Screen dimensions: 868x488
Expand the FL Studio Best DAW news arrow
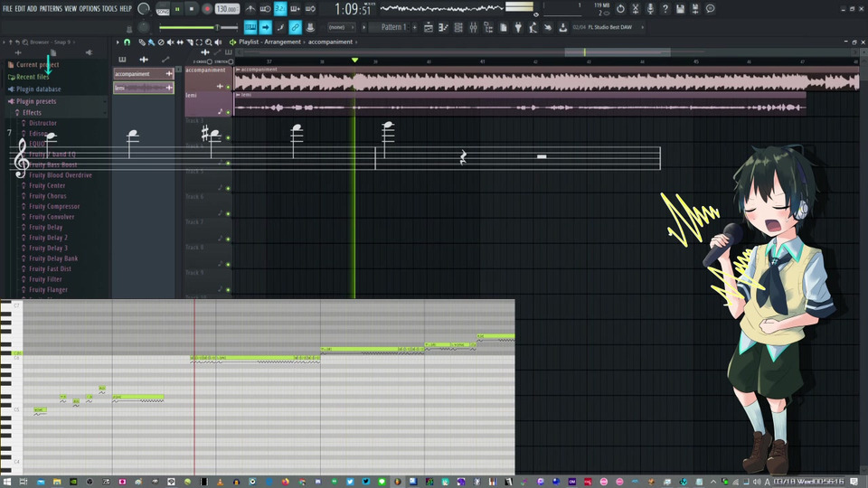click(642, 27)
